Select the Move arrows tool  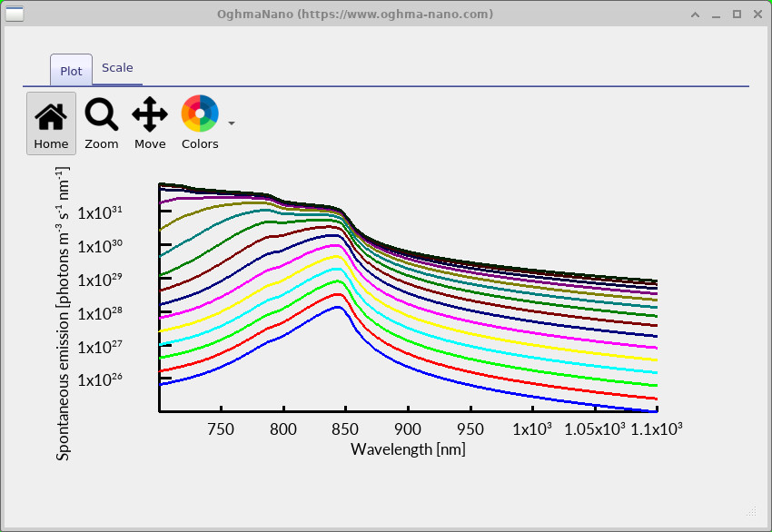150,123
